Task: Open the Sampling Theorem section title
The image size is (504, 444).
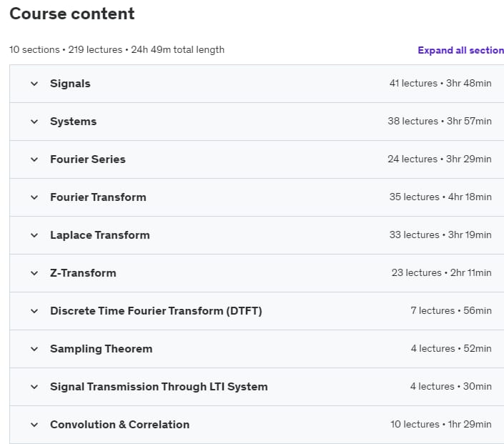Action: pos(102,349)
